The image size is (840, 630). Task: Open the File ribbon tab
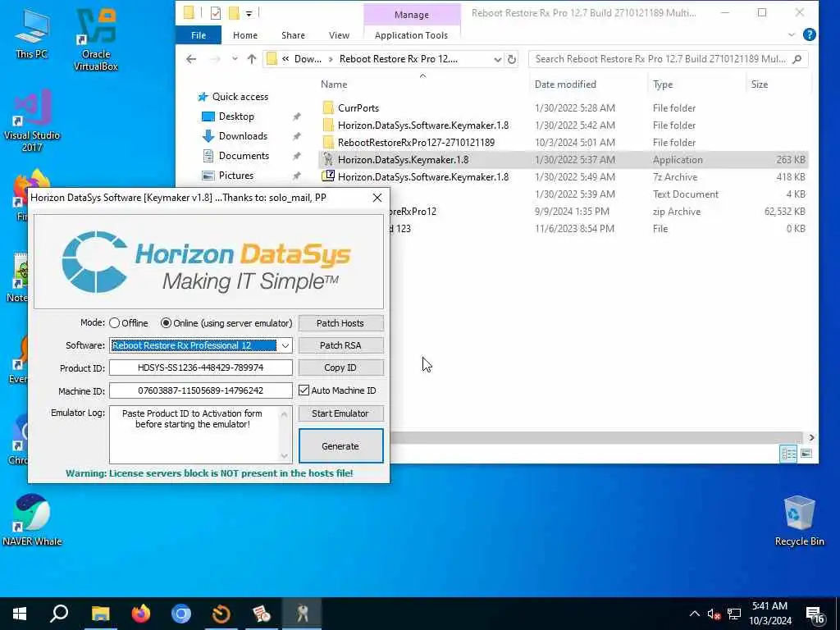click(x=199, y=34)
